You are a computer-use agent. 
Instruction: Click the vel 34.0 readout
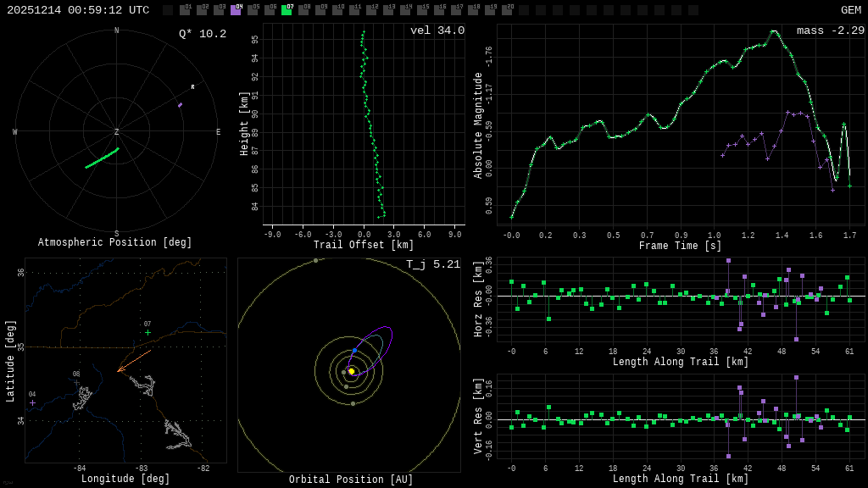point(437,30)
